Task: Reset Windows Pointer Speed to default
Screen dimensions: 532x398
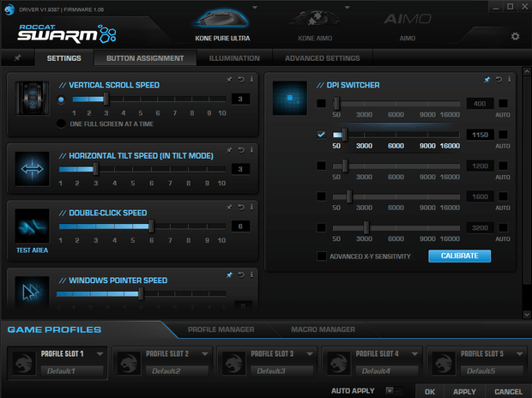Action: pyautogui.click(x=241, y=274)
